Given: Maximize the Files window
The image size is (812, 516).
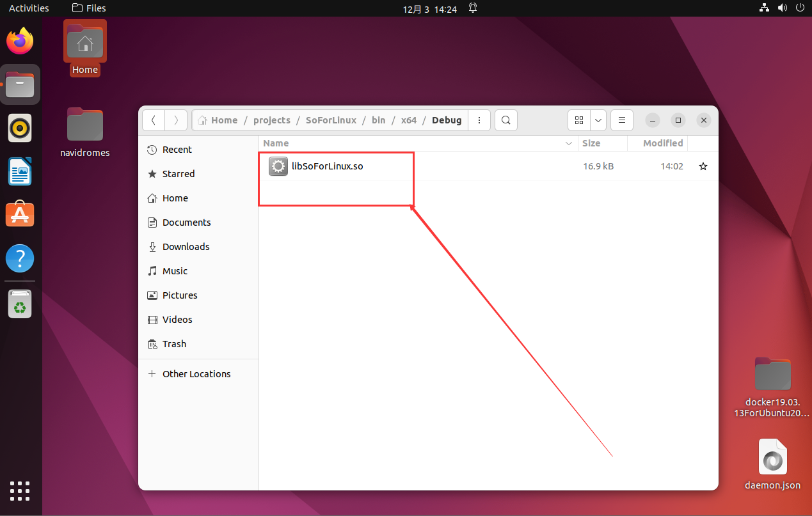Looking at the screenshot, I should 678,120.
